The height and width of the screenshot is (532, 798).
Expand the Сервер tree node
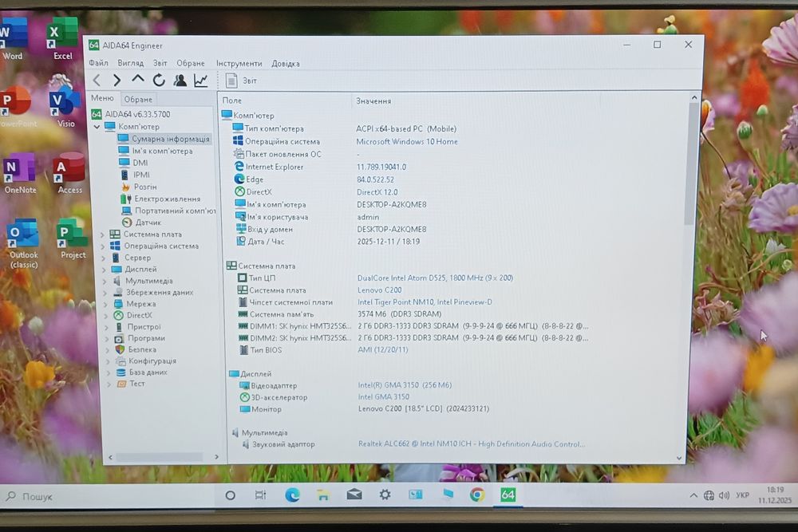104,258
